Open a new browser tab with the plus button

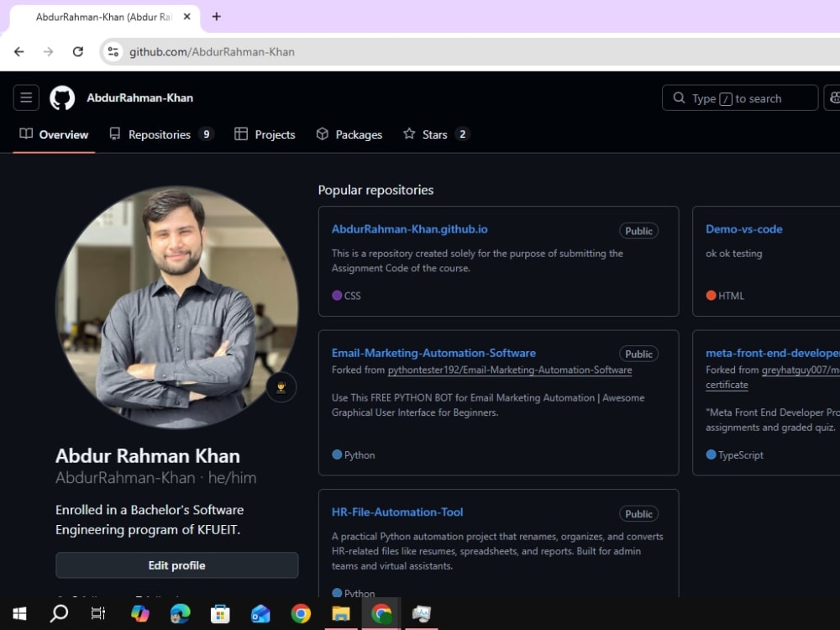pyautogui.click(x=217, y=17)
